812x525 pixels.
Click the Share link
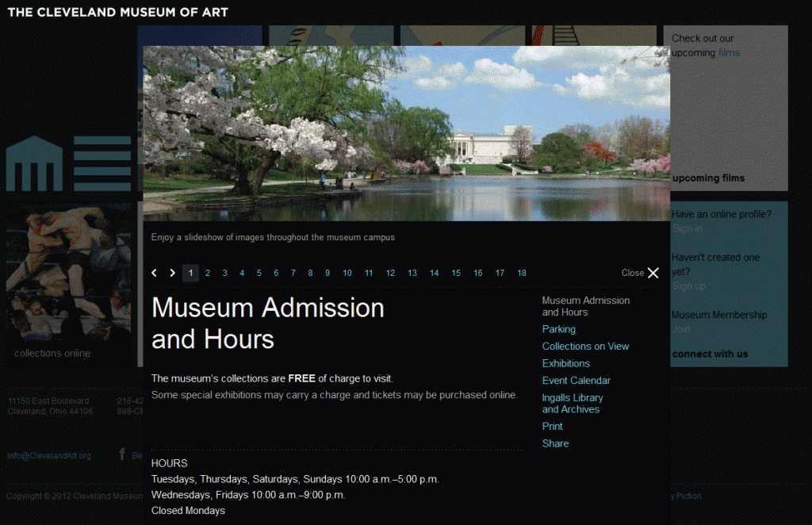click(555, 444)
